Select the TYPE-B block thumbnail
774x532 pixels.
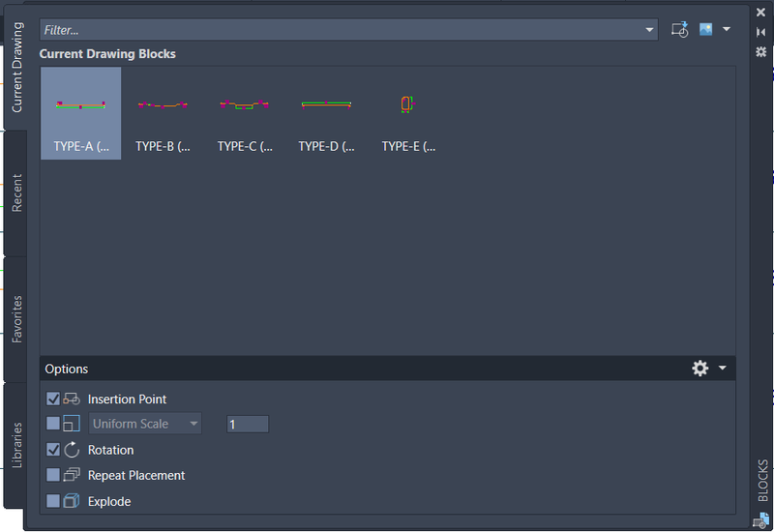(x=163, y=113)
